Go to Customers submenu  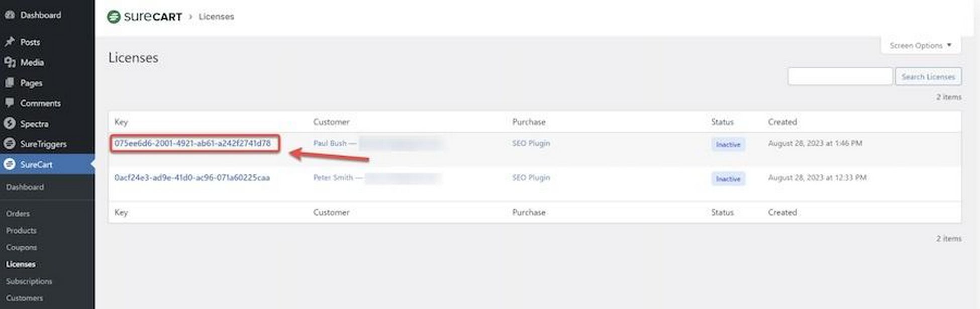click(x=25, y=298)
